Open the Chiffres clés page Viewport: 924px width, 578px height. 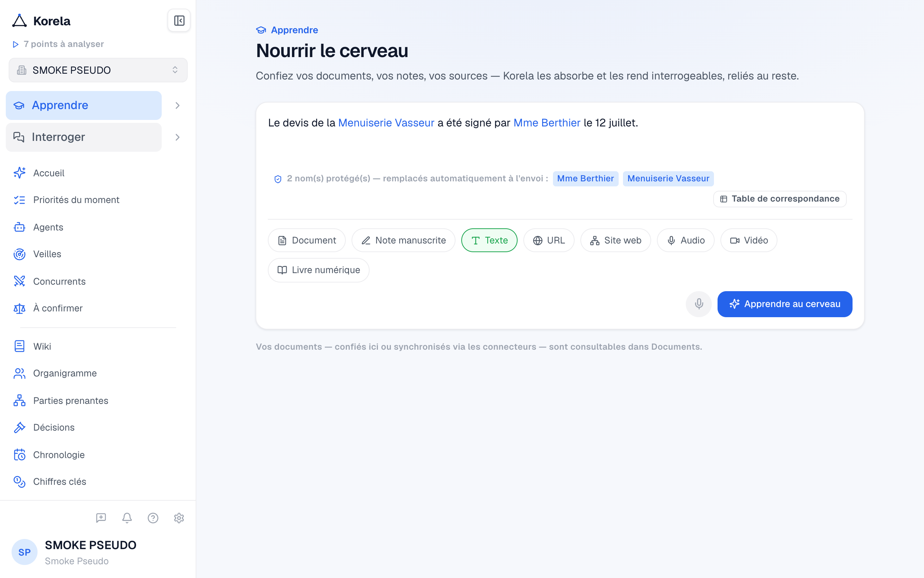[60, 482]
